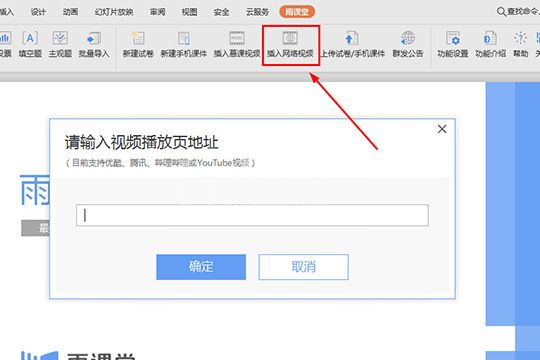Click the supported video sites note
Screen dimensions: 540x360
pyautogui.click(x=160, y=163)
